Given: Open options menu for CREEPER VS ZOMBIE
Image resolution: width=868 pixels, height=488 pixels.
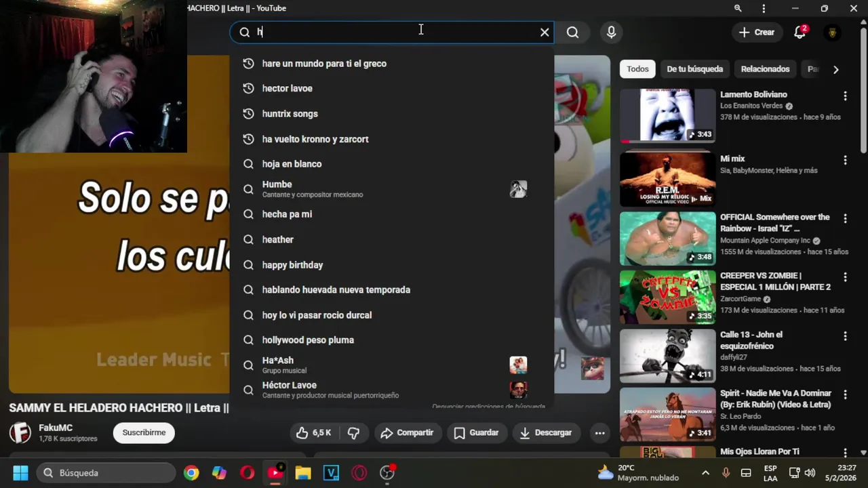Looking at the screenshot, I should (x=845, y=277).
